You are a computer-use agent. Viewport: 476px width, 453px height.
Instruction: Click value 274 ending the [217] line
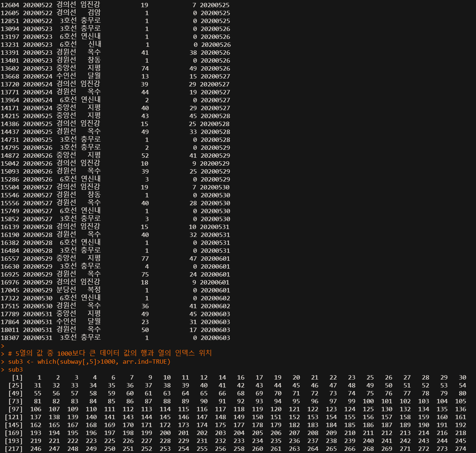pos(461,449)
